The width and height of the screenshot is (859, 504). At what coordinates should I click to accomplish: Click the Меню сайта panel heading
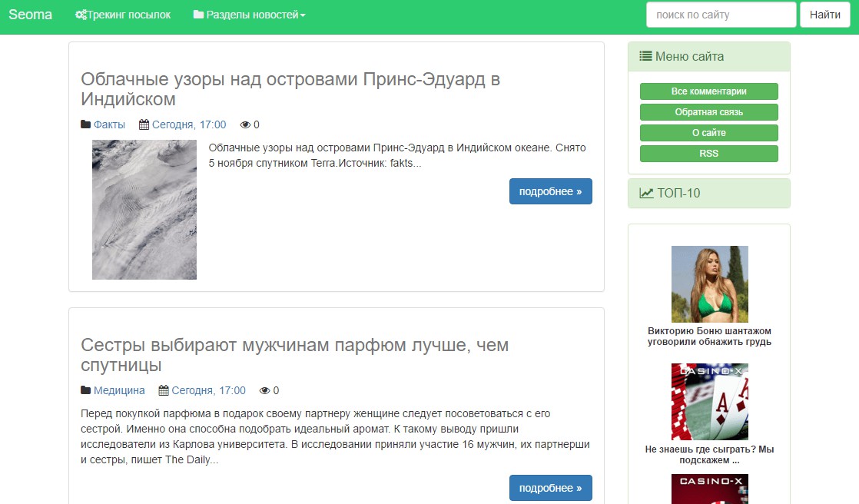coord(709,56)
